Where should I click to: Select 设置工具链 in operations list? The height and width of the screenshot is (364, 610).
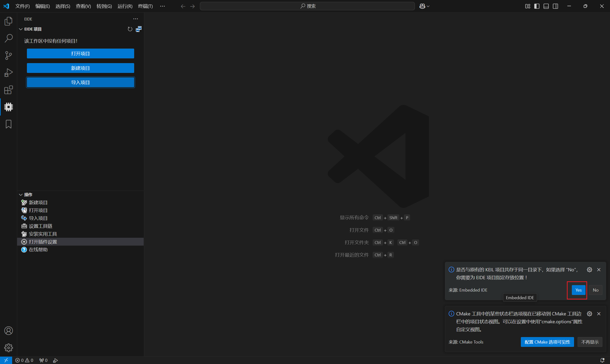[41, 226]
